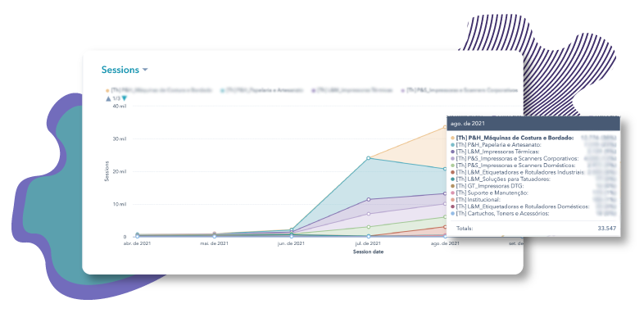Click Impressoras DTG row in tooltip
The image size is (644, 313).
click(533, 186)
